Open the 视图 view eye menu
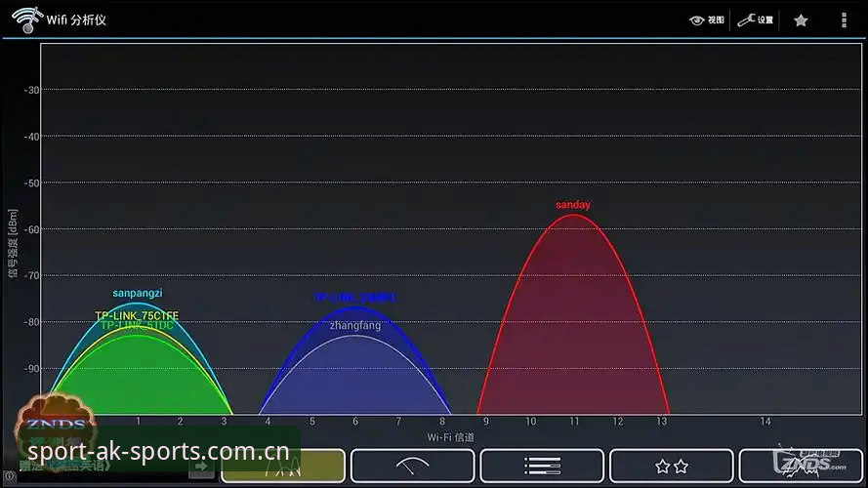Screen dimensions: 868x488 (x=706, y=20)
